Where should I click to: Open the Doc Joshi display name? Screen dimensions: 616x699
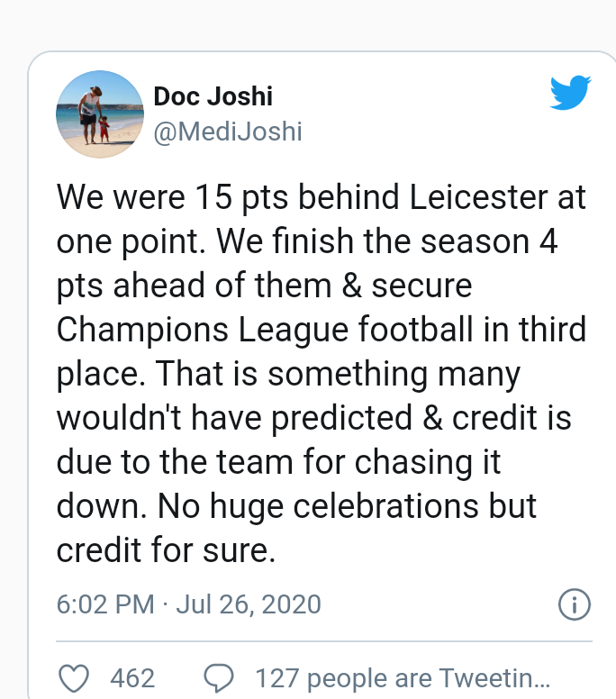[x=213, y=96]
